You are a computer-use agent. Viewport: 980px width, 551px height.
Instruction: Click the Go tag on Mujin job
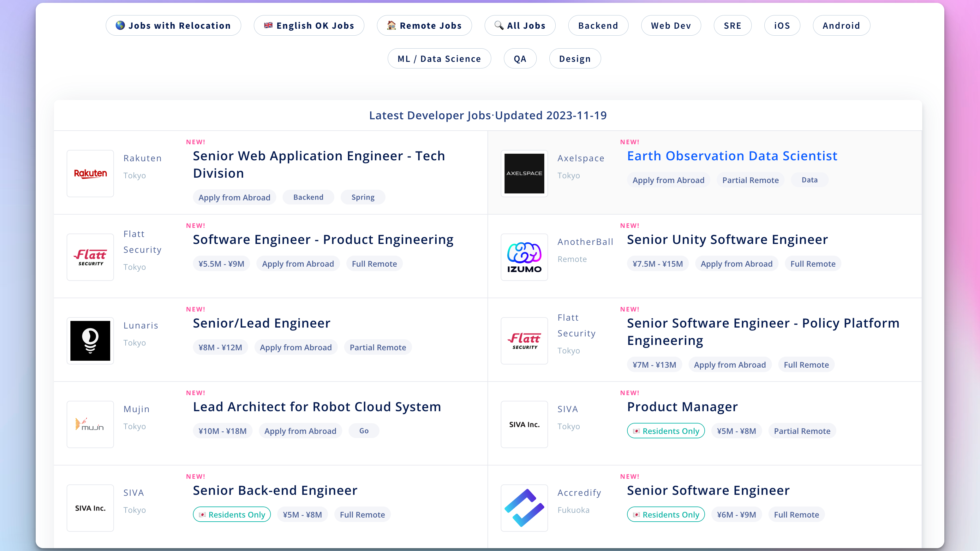click(364, 431)
